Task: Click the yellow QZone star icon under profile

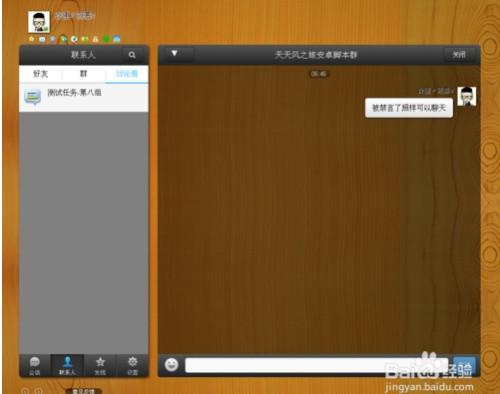Action: 31,39
